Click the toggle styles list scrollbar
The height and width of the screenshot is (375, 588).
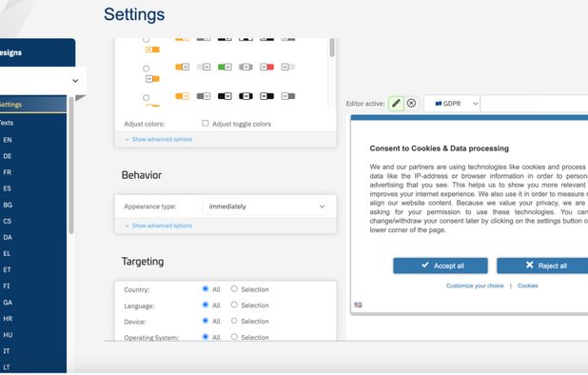pos(332,48)
